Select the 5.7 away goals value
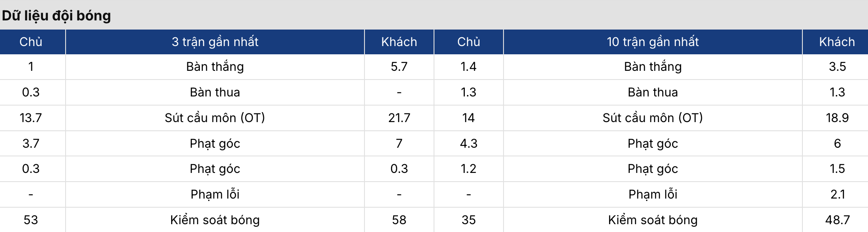The width and height of the screenshot is (868, 232). coord(399,66)
